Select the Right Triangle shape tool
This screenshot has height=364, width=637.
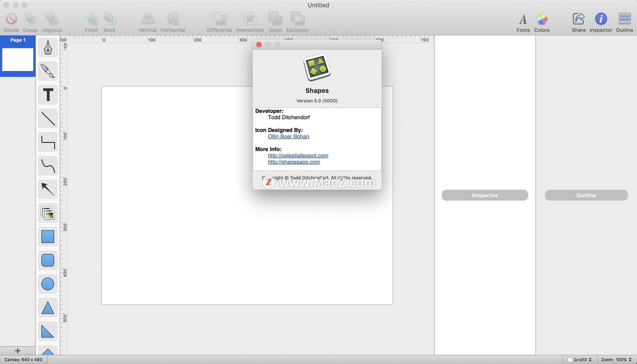point(48,331)
